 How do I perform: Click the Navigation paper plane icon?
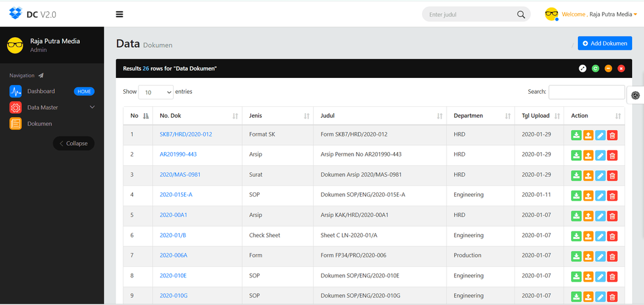(41, 75)
